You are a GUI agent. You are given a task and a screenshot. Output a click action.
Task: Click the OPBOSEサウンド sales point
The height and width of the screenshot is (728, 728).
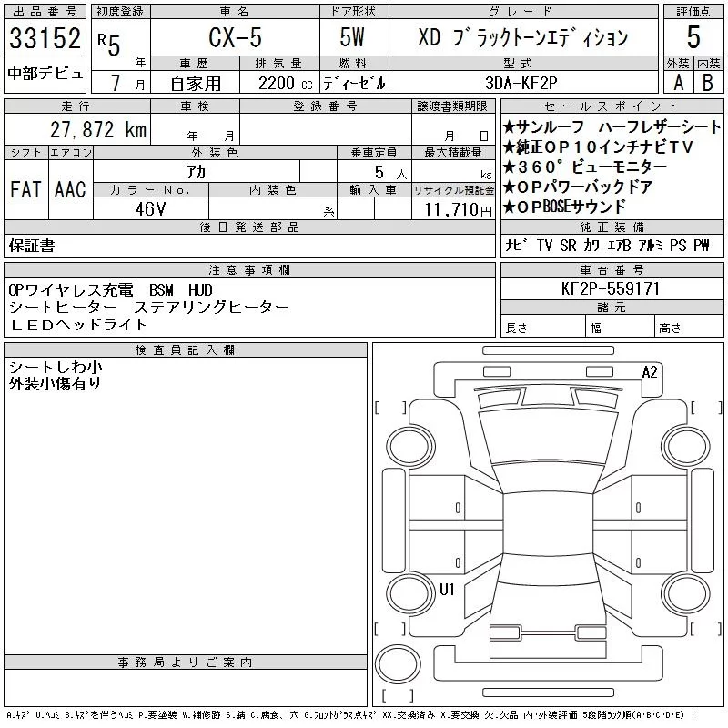click(564, 207)
